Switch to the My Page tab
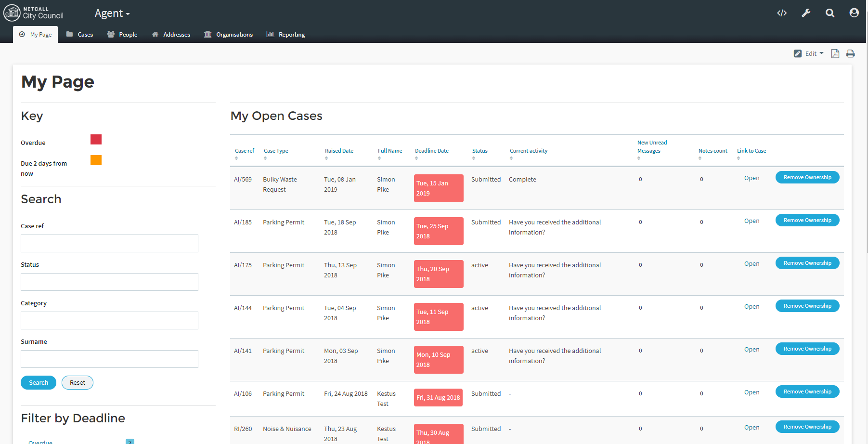Image resolution: width=868 pixels, height=444 pixels. click(x=36, y=35)
